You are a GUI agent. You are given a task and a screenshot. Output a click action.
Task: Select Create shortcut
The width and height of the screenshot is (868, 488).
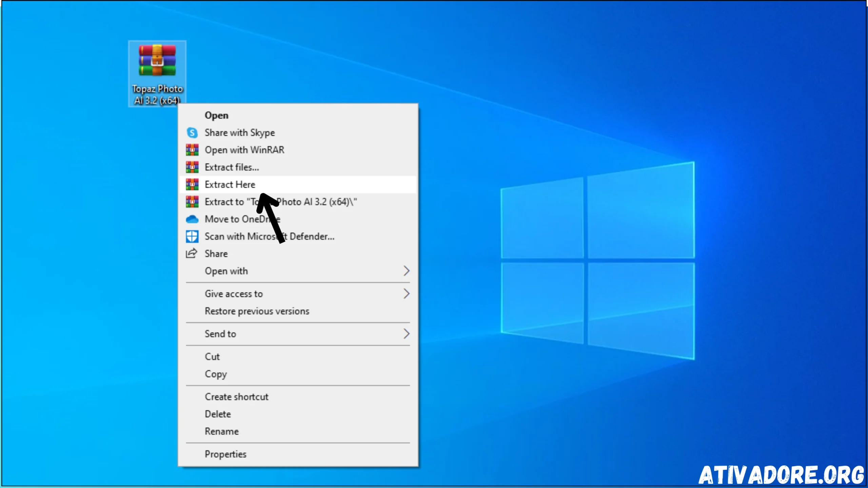[298, 397]
